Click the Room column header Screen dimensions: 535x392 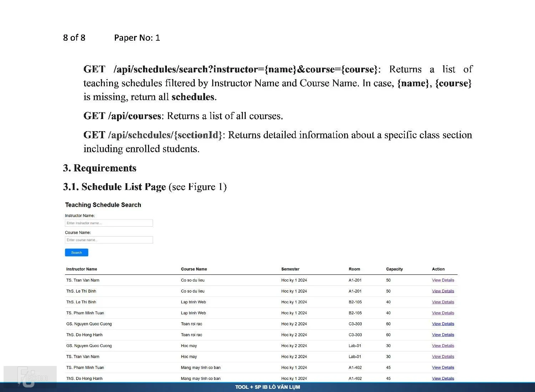click(355, 269)
